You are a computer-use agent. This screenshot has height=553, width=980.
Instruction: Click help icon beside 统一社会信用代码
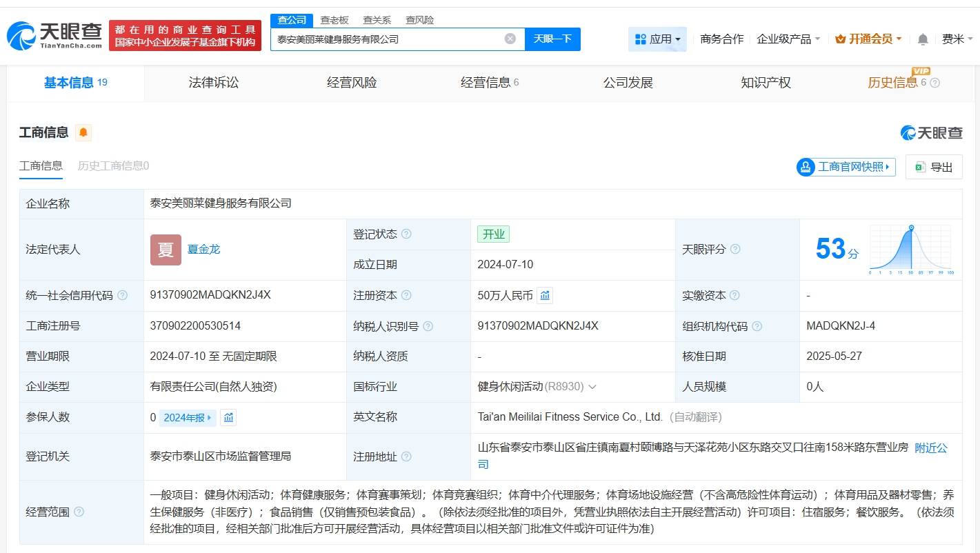(x=123, y=296)
